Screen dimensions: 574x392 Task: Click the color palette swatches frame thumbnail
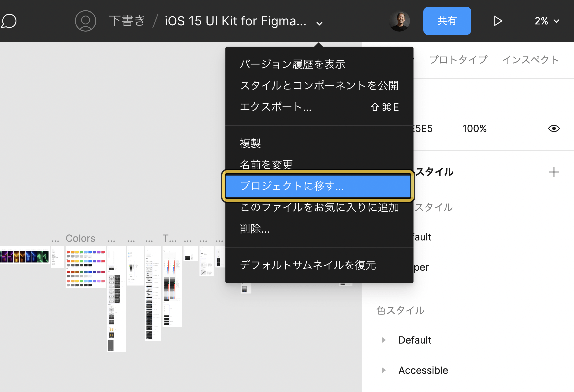click(x=86, y=267)
